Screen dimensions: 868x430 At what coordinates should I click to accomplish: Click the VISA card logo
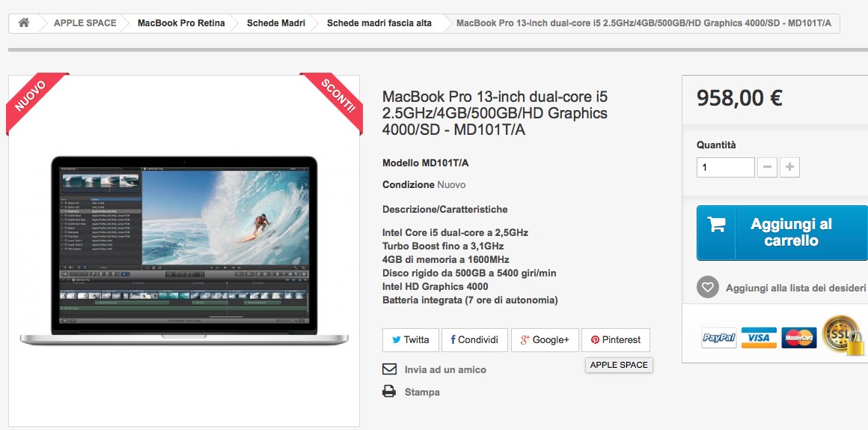[x=759, y=337]
